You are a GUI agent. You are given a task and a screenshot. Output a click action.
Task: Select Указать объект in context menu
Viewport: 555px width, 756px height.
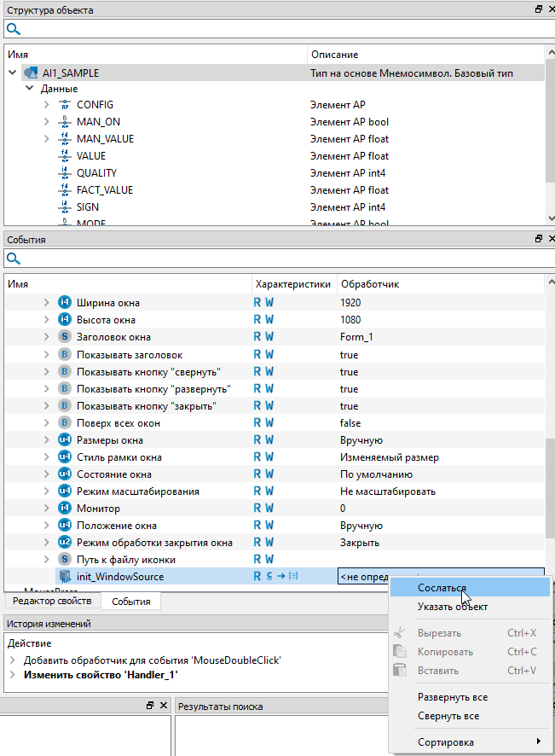click(x=452, y=607)
